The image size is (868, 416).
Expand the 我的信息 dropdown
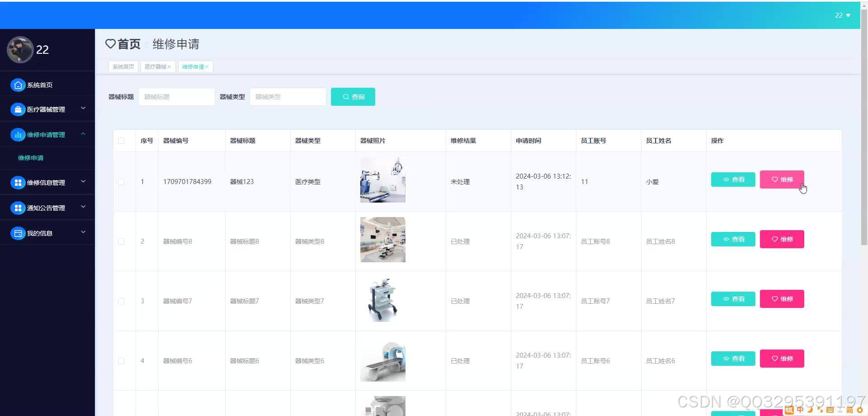coord(83,232)
